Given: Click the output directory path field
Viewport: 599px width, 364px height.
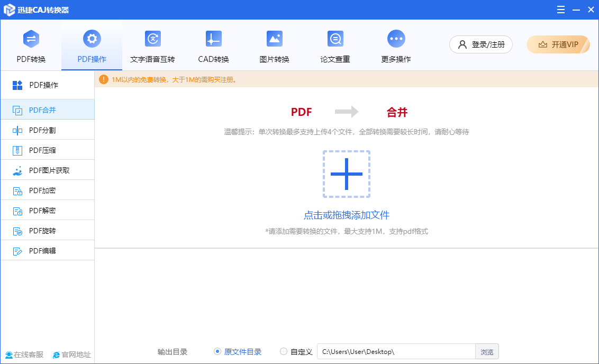Looking at the screenshot, I should point(396,352).
